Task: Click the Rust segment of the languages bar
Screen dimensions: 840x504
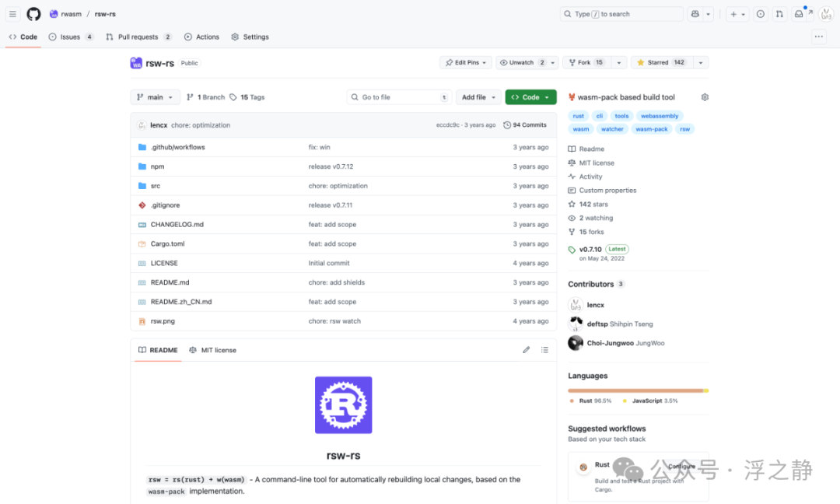Action: [x=635, y=390]
